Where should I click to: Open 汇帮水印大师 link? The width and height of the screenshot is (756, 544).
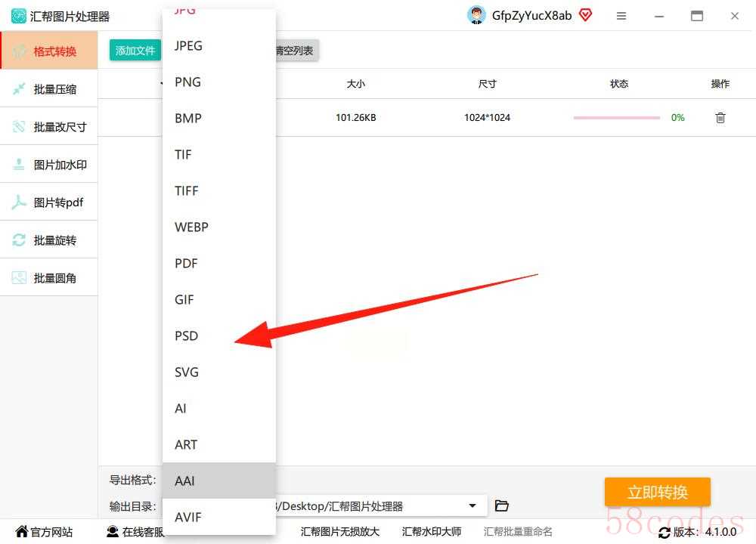click(432, 531)
